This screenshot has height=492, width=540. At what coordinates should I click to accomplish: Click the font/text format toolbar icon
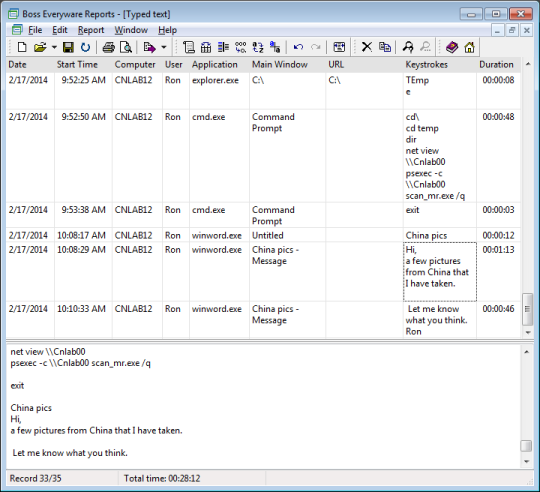pyautogui.click(x=275, y=47)
